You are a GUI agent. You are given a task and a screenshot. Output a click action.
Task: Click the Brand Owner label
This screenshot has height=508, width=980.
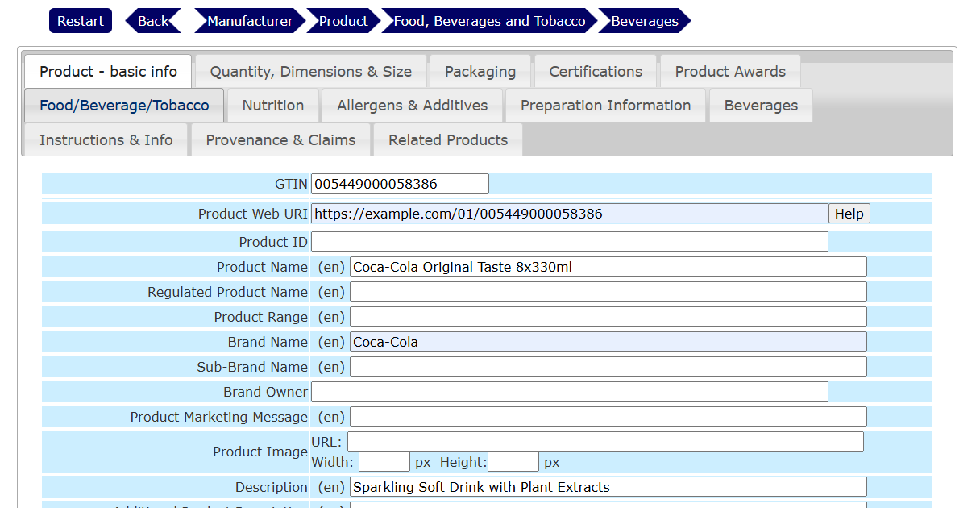click(266, 392)
